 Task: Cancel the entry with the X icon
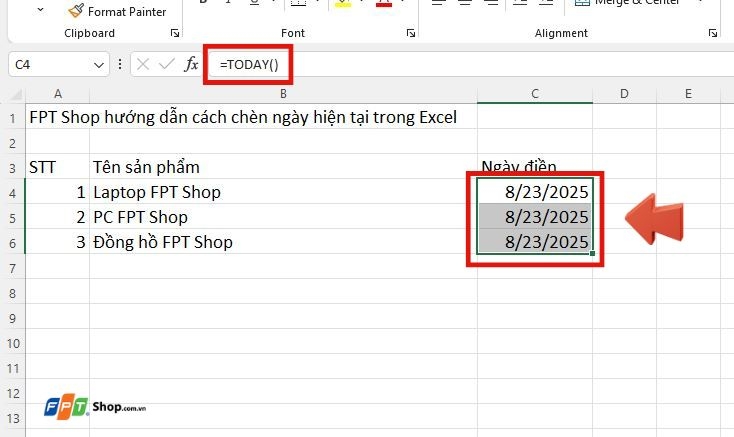[143, 64]
